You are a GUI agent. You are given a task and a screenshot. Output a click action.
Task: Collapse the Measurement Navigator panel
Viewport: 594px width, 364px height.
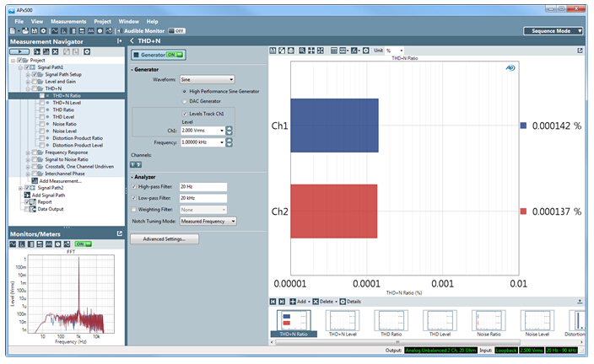click(x=119, y=40)
